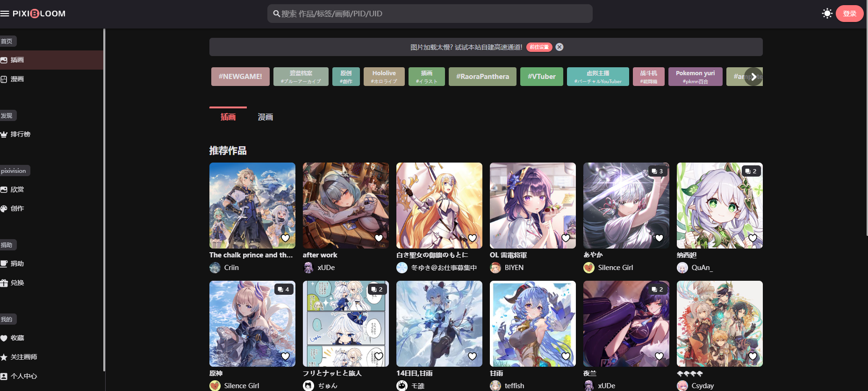
Task: Toggle the light/dark theme sun icon
Action: point(827,14)
